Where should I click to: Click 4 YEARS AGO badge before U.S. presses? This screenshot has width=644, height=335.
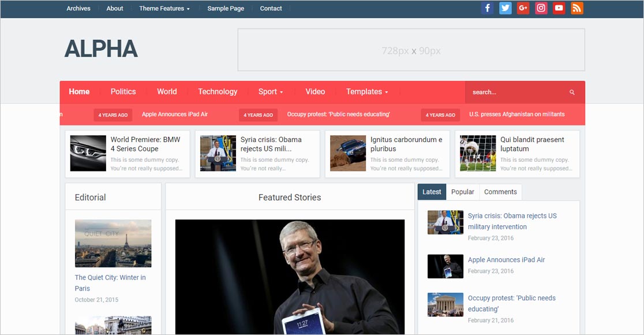[x=440, y=115]
